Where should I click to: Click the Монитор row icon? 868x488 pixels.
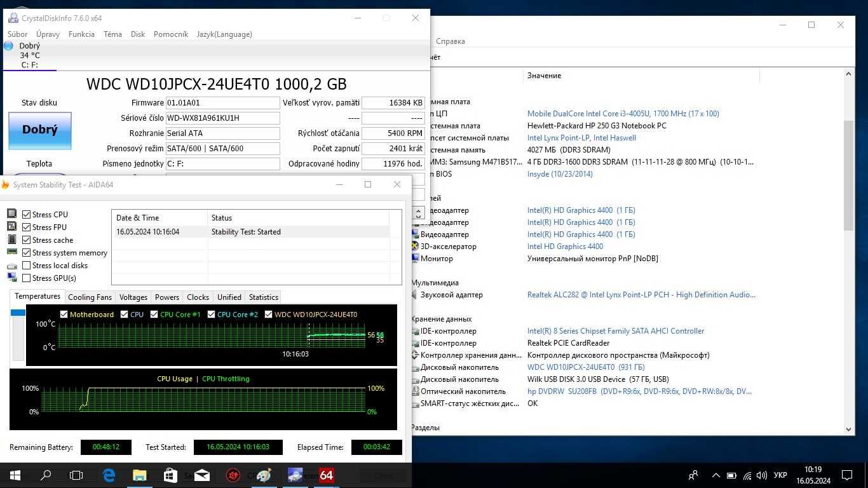(415, 259)
